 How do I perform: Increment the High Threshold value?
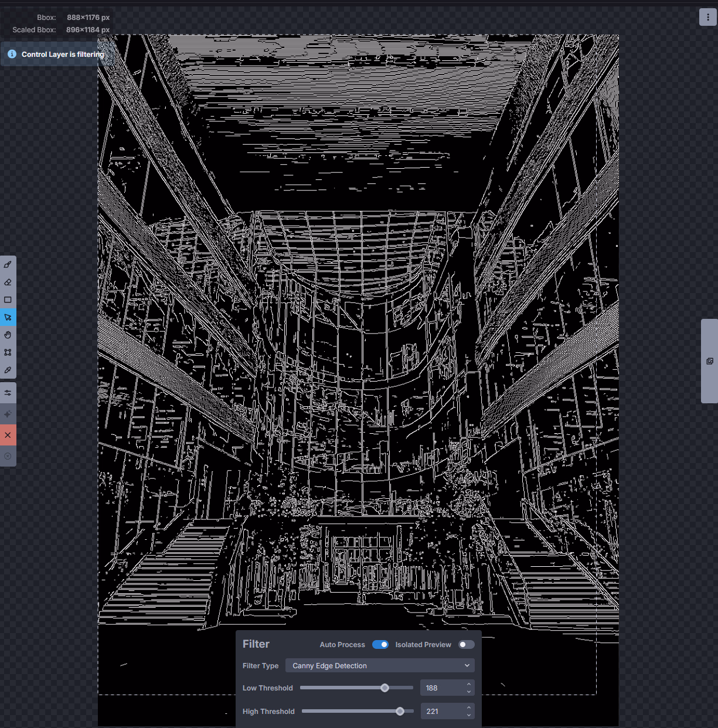click(x=468, y=708)
